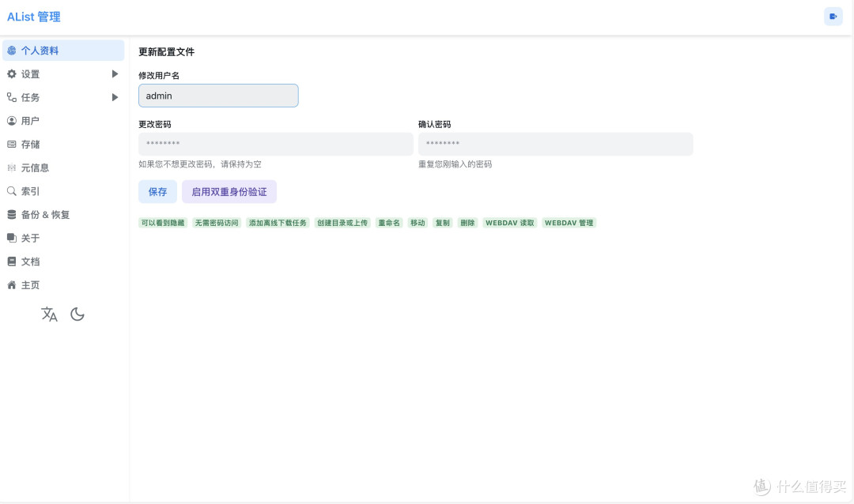
Task: Select 设置 in the sidebar
Action: [x=63, y=74]
